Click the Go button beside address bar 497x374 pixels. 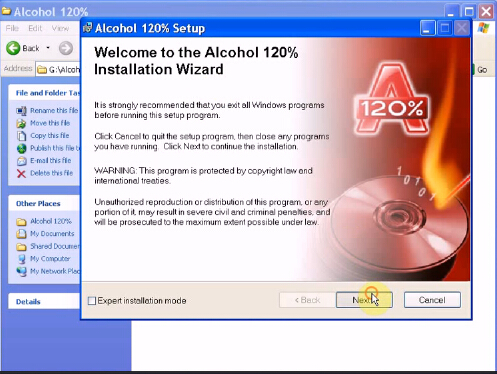(482, 70)
